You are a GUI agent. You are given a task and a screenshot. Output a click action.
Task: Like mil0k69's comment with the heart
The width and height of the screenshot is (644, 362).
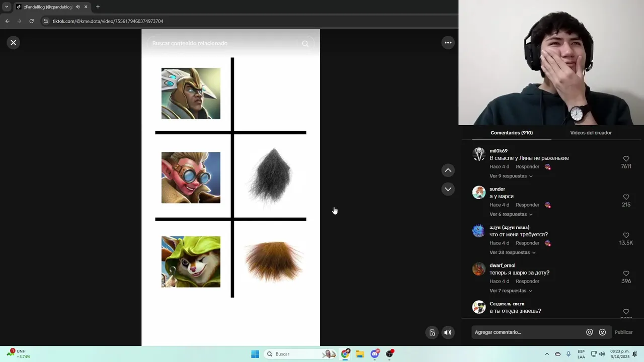click(x=626, y=159)
